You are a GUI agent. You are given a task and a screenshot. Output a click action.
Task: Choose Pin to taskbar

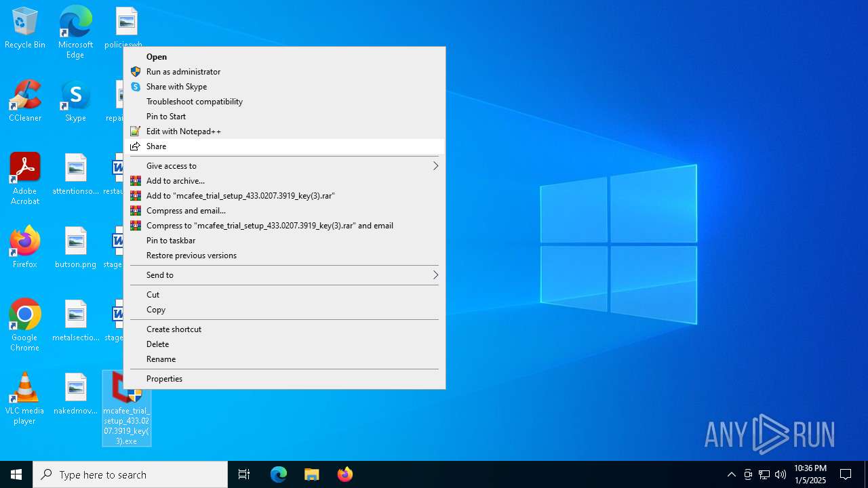point(284,241)
